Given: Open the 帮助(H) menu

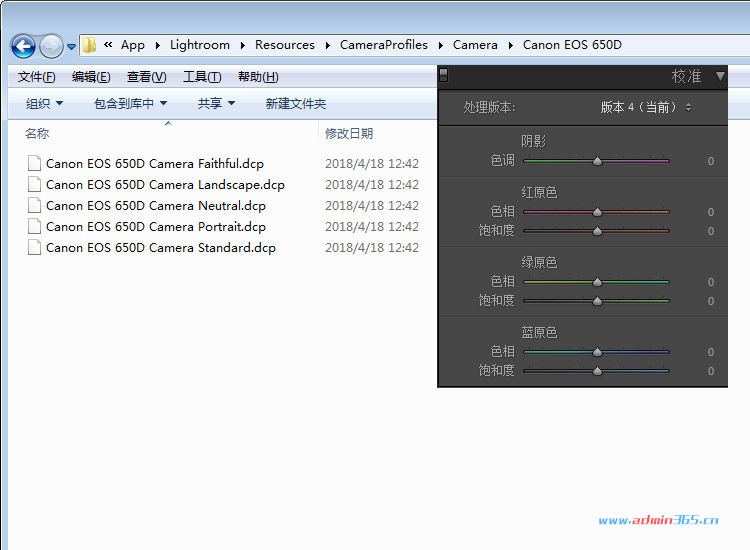Looking at the screenshot, I should [x=258, y=77].
